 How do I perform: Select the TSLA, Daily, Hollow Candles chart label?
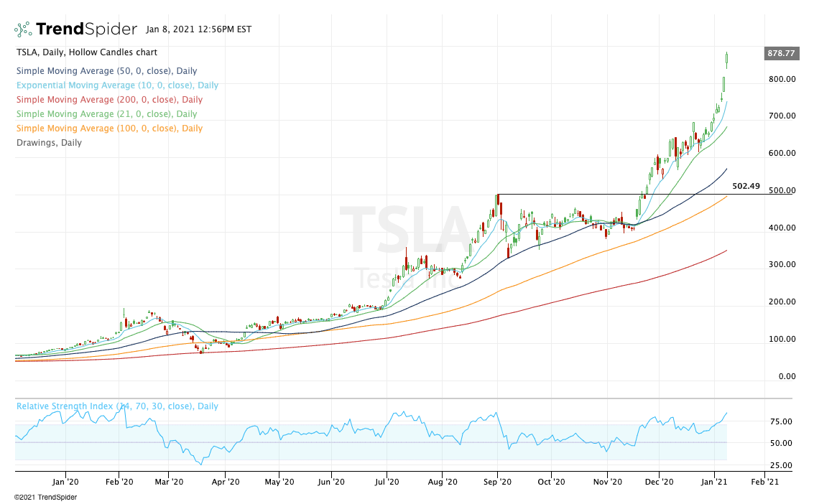87,52
